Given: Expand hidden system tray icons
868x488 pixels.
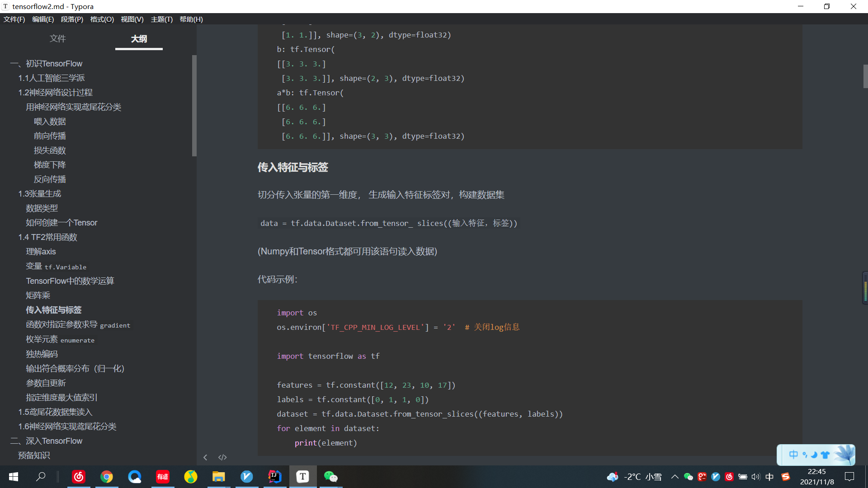Looking at the screenshot, I should coord(675,477).
